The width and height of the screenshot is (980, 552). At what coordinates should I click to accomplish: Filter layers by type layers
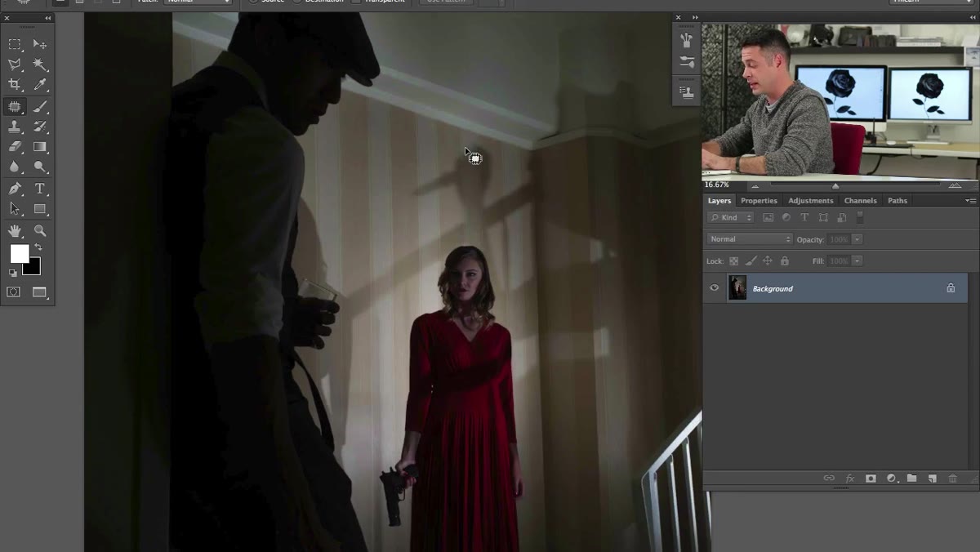[804, 218]
